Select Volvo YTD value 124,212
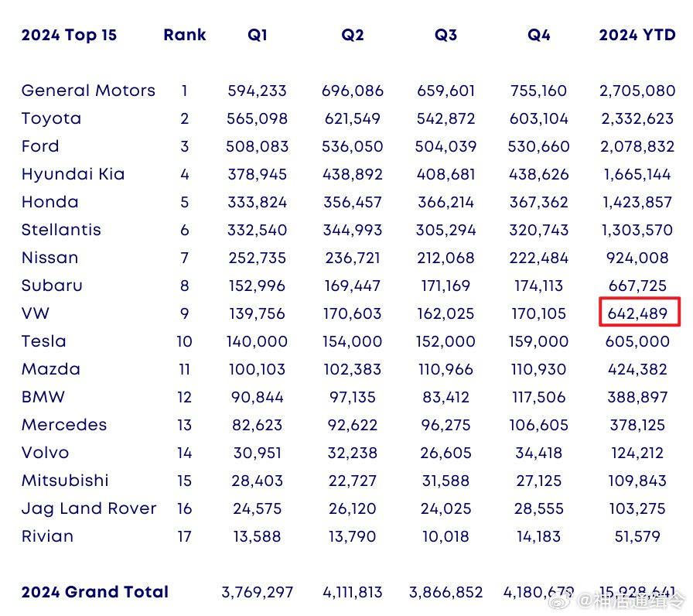Viewport: 693px width, 616px height. point(637,453)
